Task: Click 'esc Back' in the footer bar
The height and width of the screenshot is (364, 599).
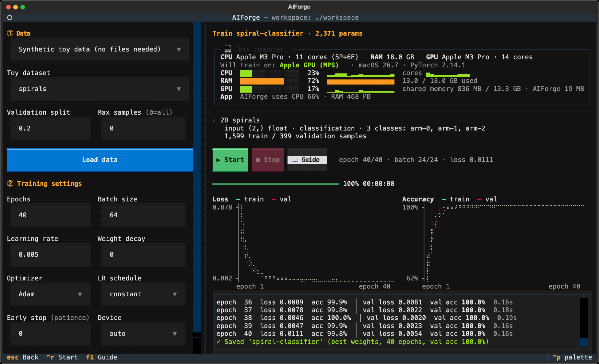Action: pos(23,357)
